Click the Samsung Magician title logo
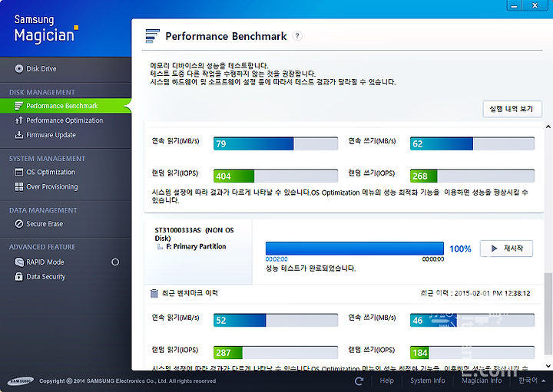Screen dimensions: 553x392 [x=45, y=29]
